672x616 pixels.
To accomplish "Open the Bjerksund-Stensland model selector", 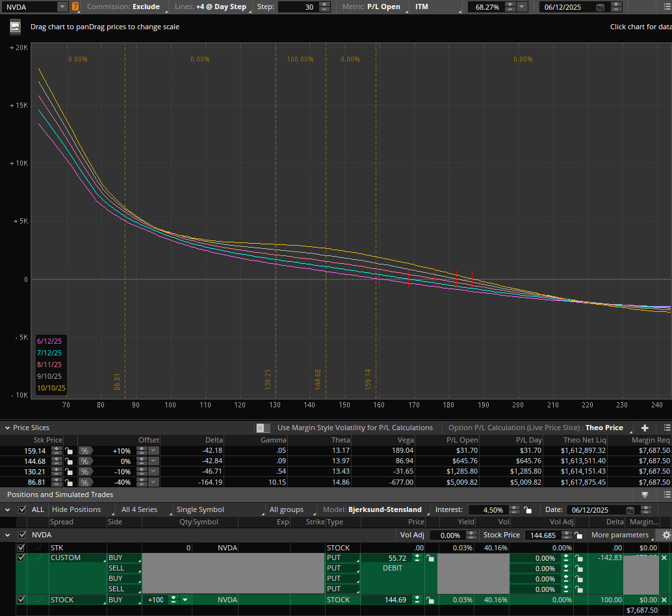I will [383, 509].
